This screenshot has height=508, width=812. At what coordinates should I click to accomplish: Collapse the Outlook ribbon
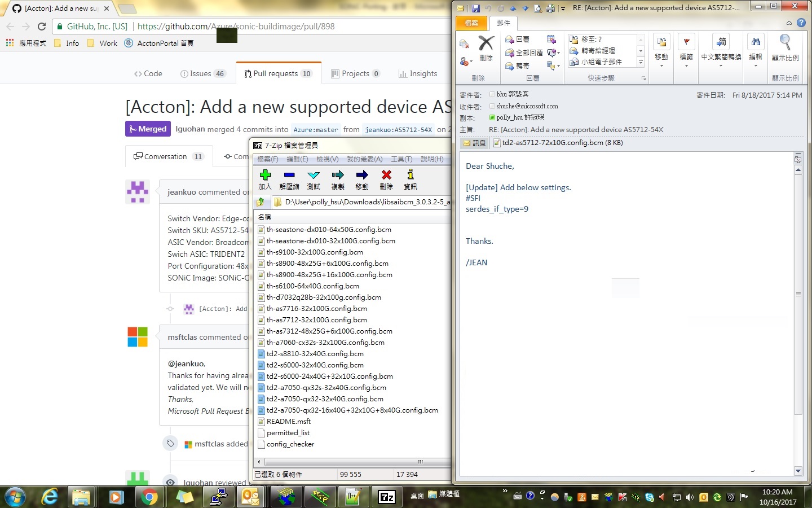click(789, 23)
